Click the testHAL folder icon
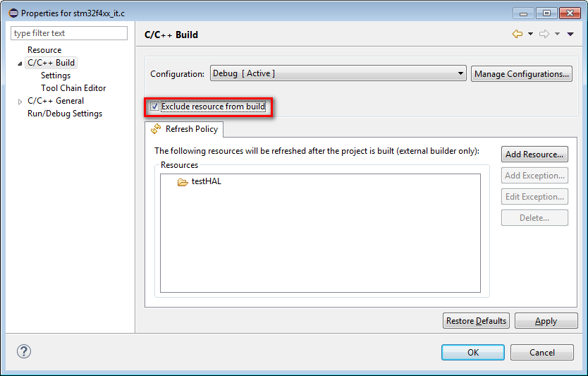588x376 pixels. point(183,182)
